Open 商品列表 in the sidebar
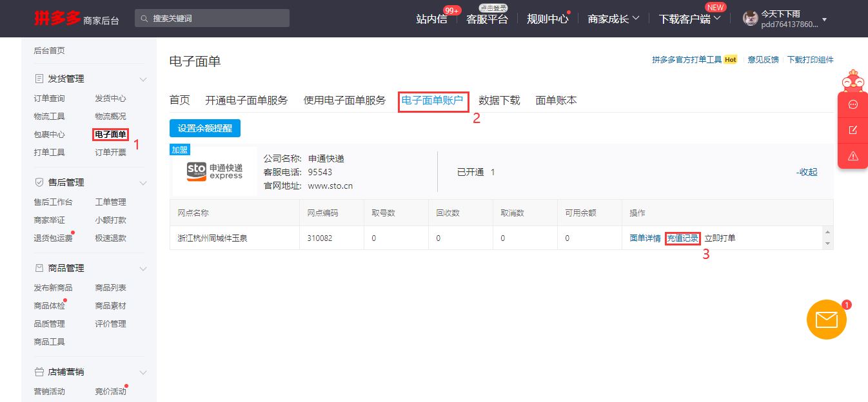 (x=111, y=288)
